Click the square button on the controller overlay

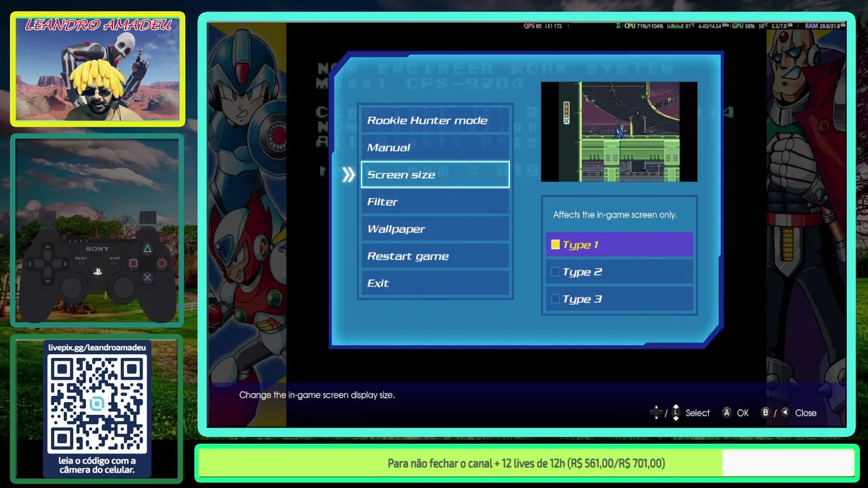133,263
